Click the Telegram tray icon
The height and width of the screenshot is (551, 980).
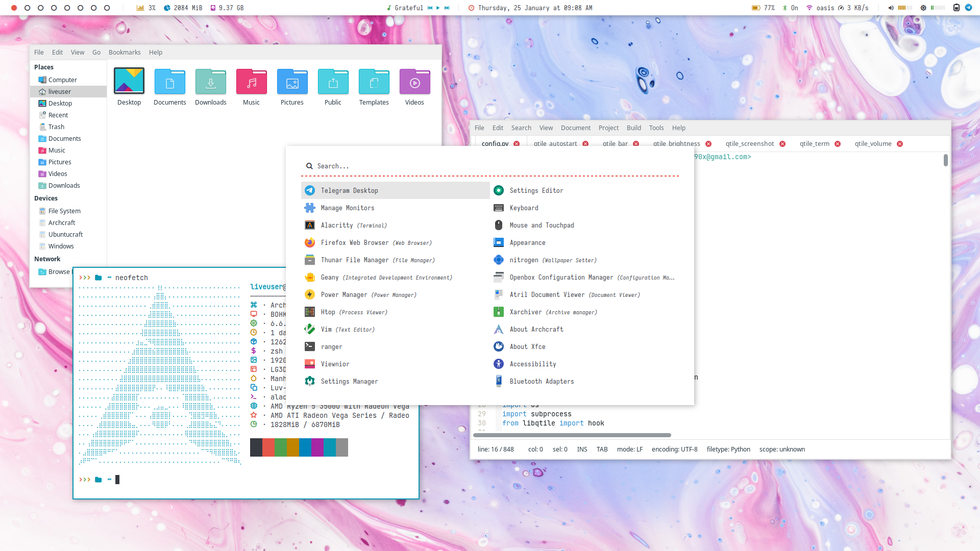pos(968,8)
